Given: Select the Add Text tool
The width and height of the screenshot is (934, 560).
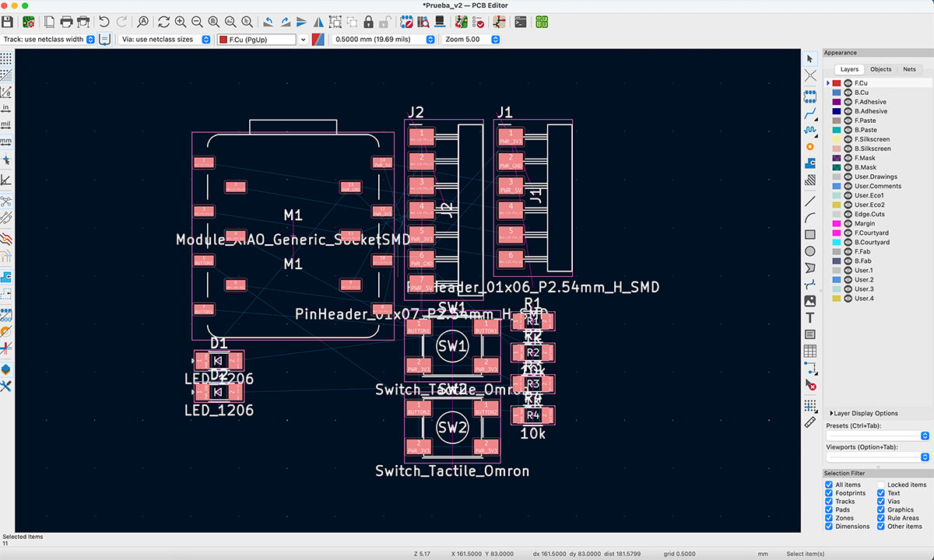Looking at the screenshot, I should [809, 317].
